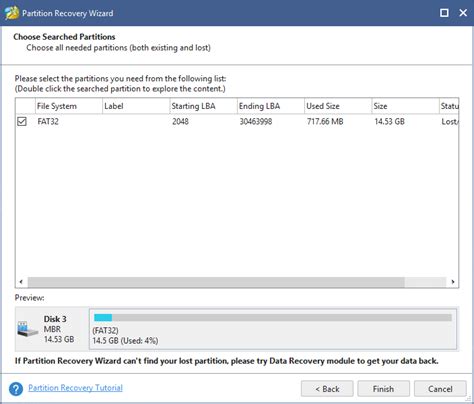Cancel the partition recovery wizard

(440, 389)
